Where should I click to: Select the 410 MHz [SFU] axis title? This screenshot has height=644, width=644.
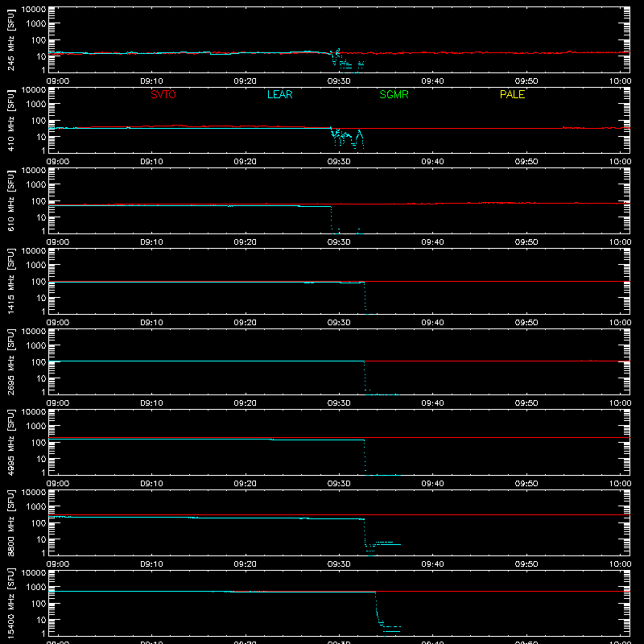tap(10, 121)
